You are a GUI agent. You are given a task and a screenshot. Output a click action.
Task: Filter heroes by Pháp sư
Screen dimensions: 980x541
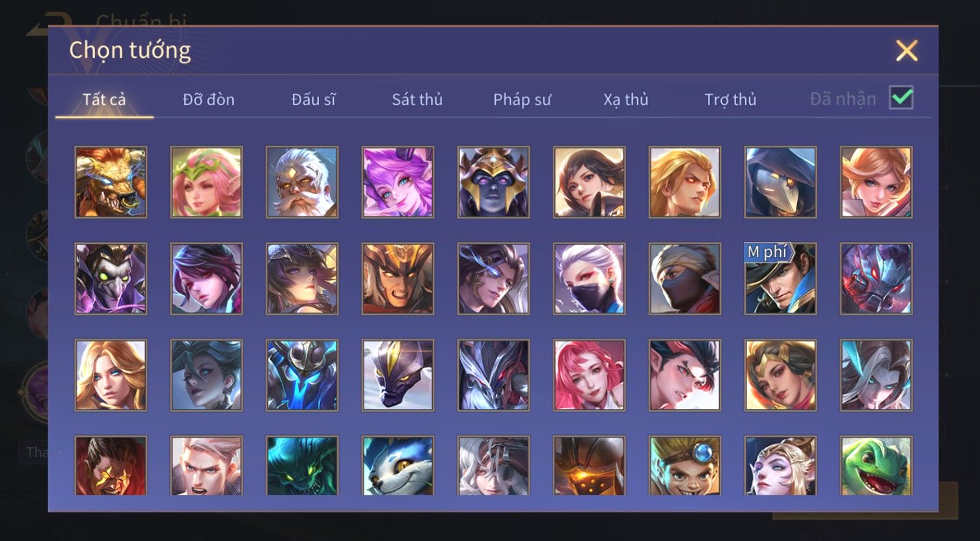pyautogui.click(x=522, y=99)
